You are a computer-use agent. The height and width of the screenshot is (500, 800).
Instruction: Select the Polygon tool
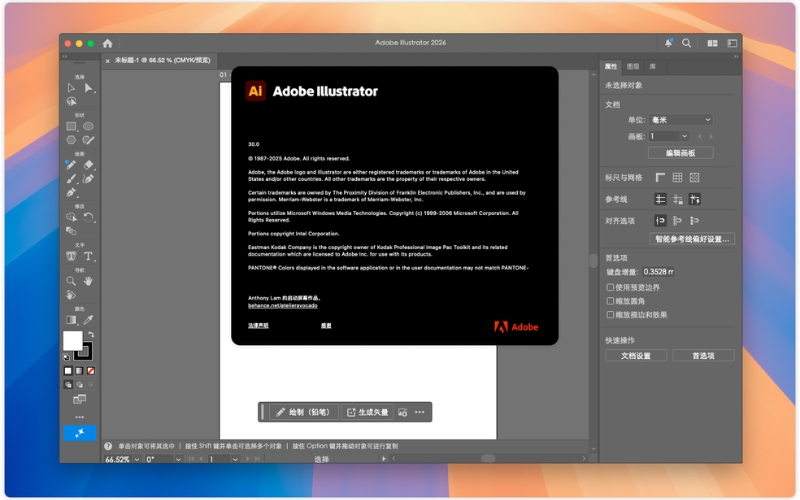(71, 140)
